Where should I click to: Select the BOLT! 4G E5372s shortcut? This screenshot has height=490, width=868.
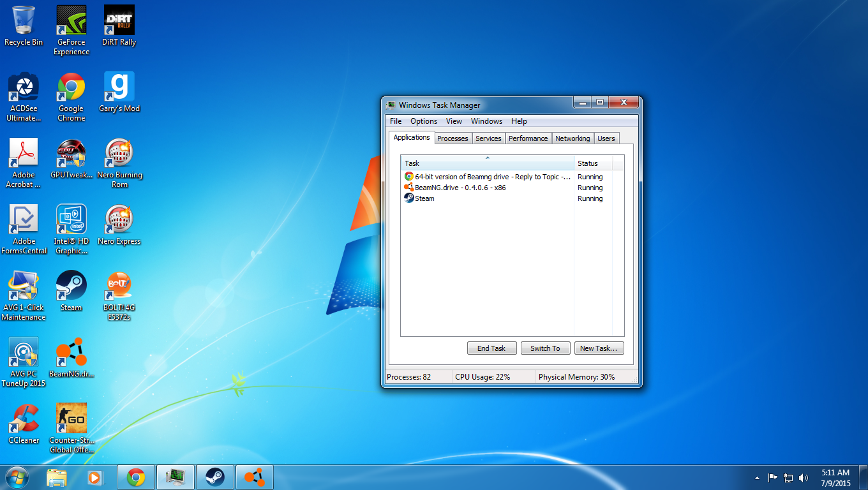119,295
